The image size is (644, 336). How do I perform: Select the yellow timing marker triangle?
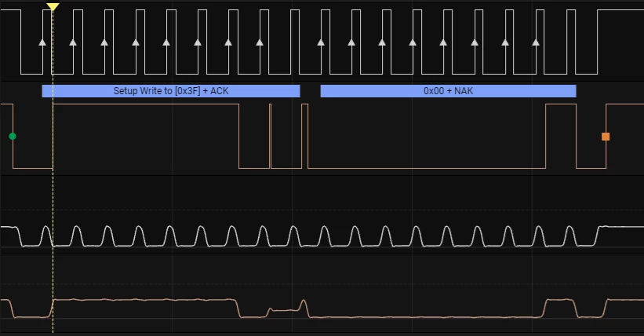[53, 6]
